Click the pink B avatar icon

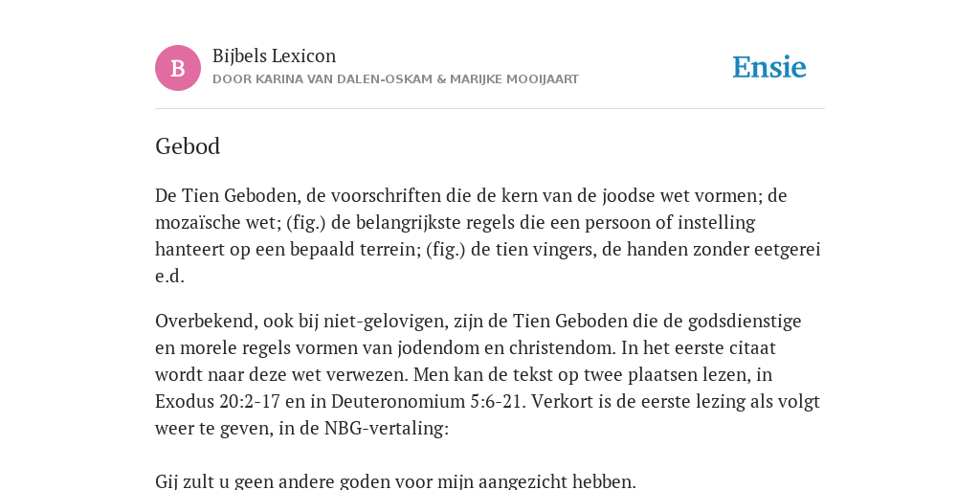click(178, 68)
